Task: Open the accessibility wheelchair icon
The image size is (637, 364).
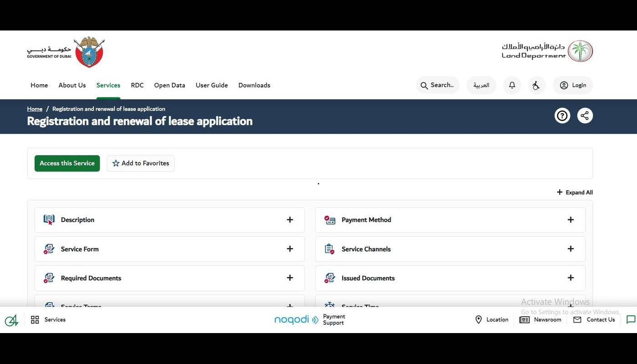Action: click(536, 85)
